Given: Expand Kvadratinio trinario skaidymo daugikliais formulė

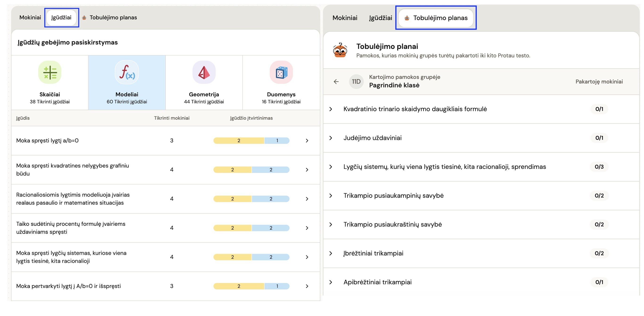Looking at the screenshot, I should point(330,109).
